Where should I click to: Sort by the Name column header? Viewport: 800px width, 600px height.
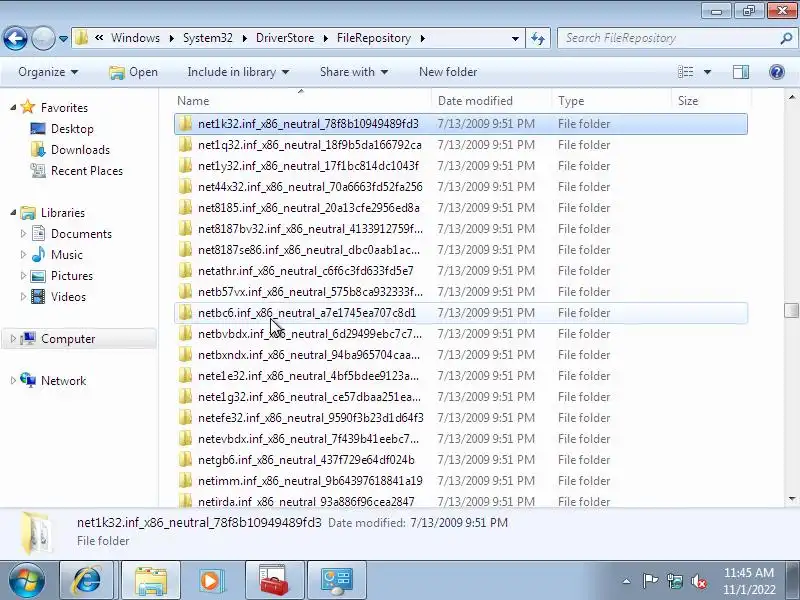click(x=302, y=101)
